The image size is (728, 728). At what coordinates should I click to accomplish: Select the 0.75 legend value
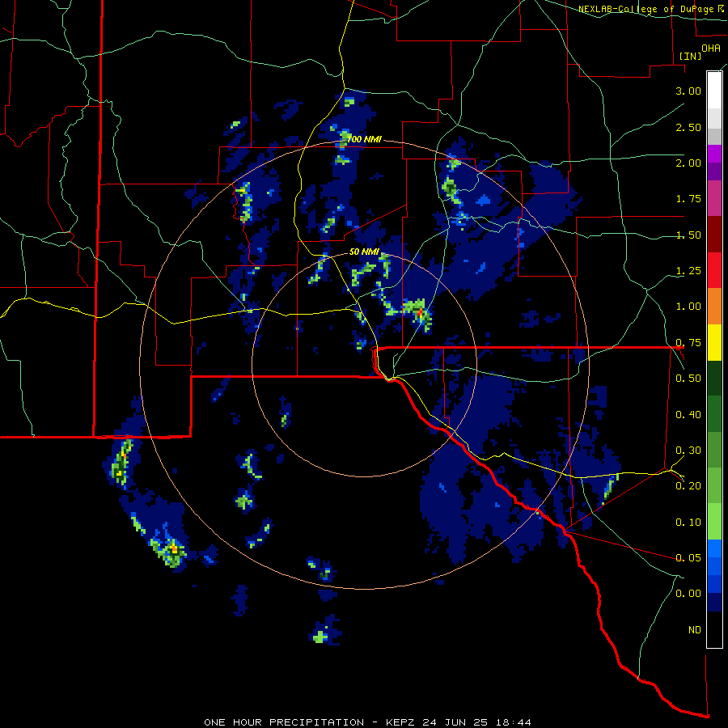tap(688, 343)
